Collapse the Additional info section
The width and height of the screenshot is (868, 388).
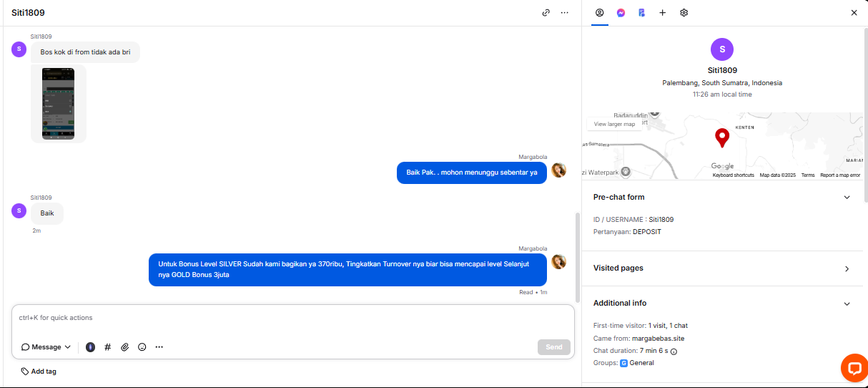pos(847,304)
